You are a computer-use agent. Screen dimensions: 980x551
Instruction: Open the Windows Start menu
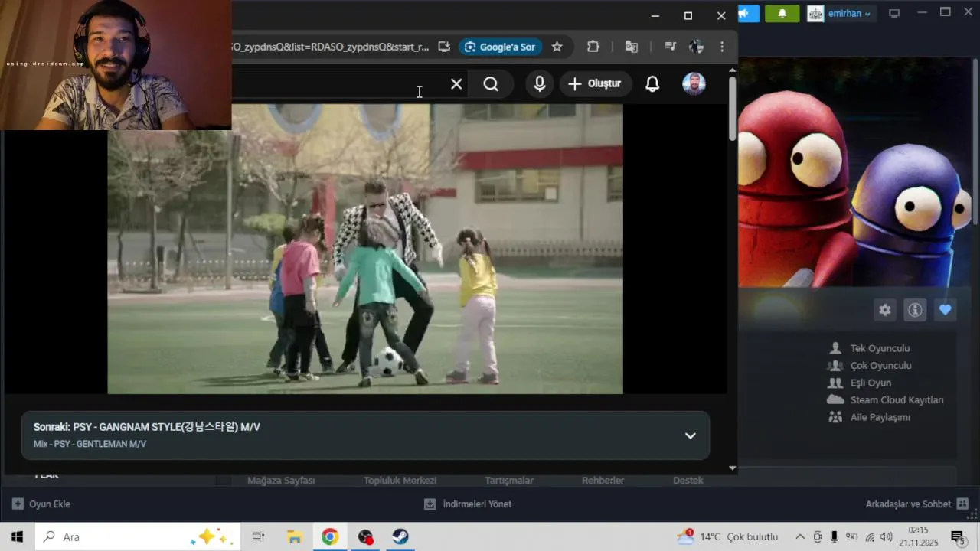pos(17,536)
